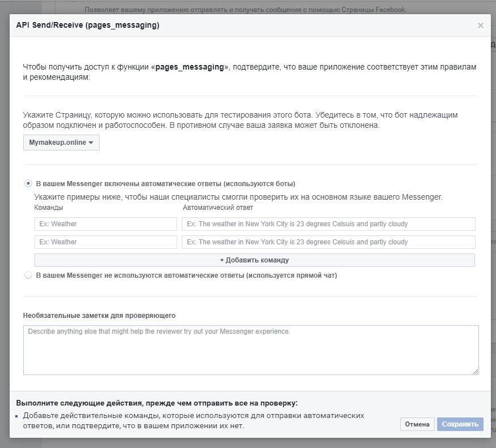Click the Команды column heading
The image size is (496, 448).
pyautogui.click(x=49, y=208)
